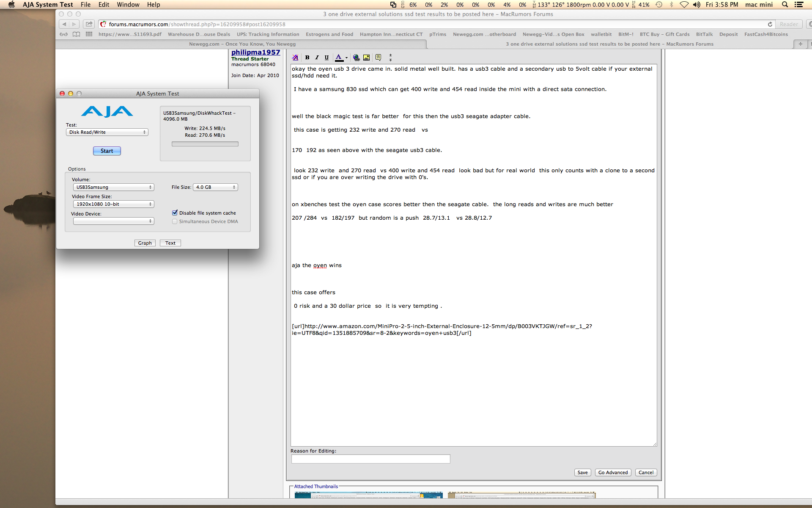Click the Safari Share button
The height and width of the screenshot is (508, 812).
pos(89,24)
